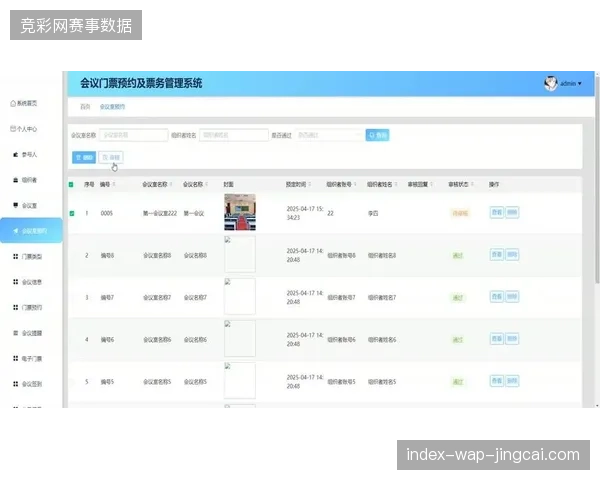600x480 pixels.
Task: Open 会议签到 in the sidebar
Action: [28, 384]
